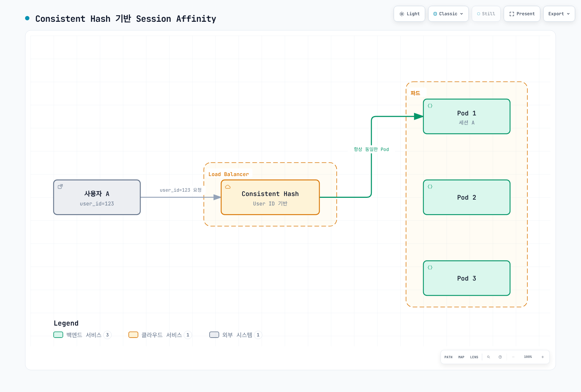This screenshot has height=392, width=581.
Task: Open the help question-mark icon
Action: (500, 357)
